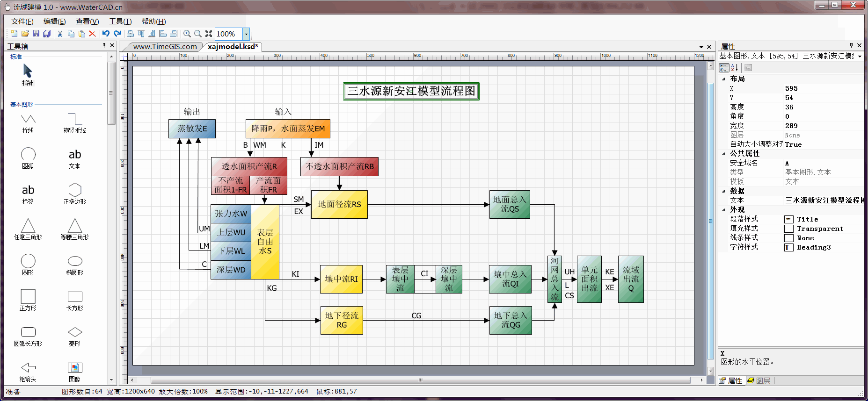Click the Redo arrow icon
Viewport: 868px width, 401px height.
click(x=117, y=34)
